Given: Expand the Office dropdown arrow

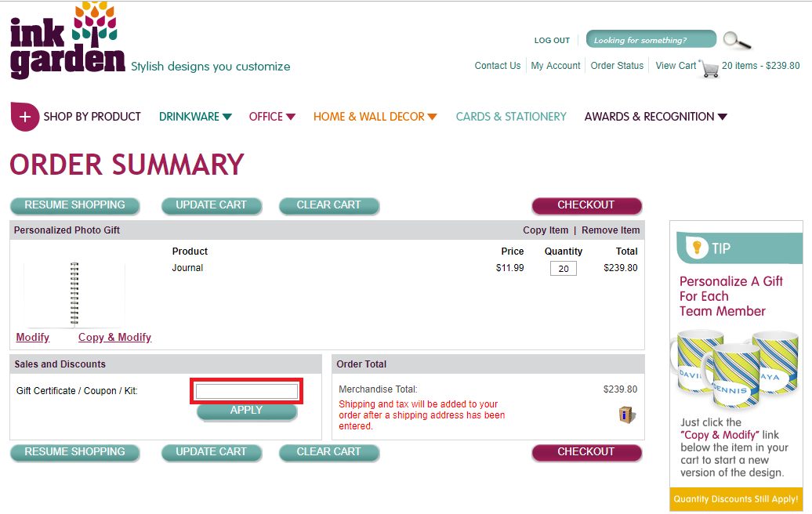Looking at the screenshot, I should (291, 117).
